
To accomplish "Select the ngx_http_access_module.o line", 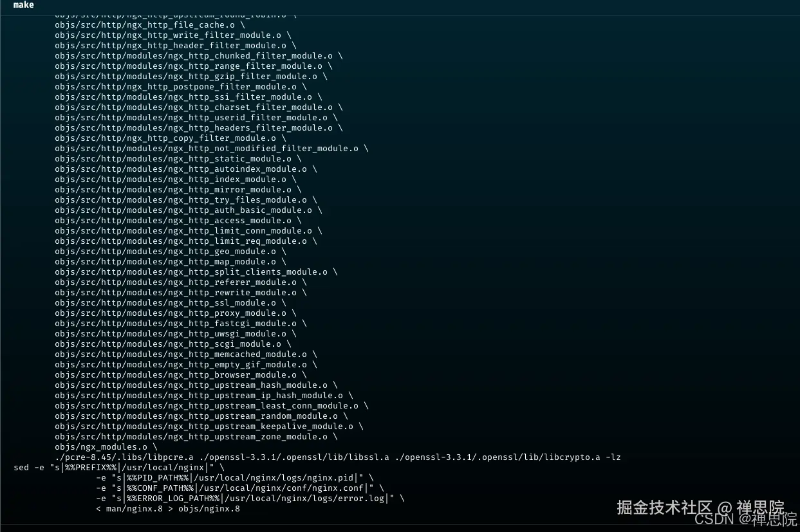I will [178, 221].
